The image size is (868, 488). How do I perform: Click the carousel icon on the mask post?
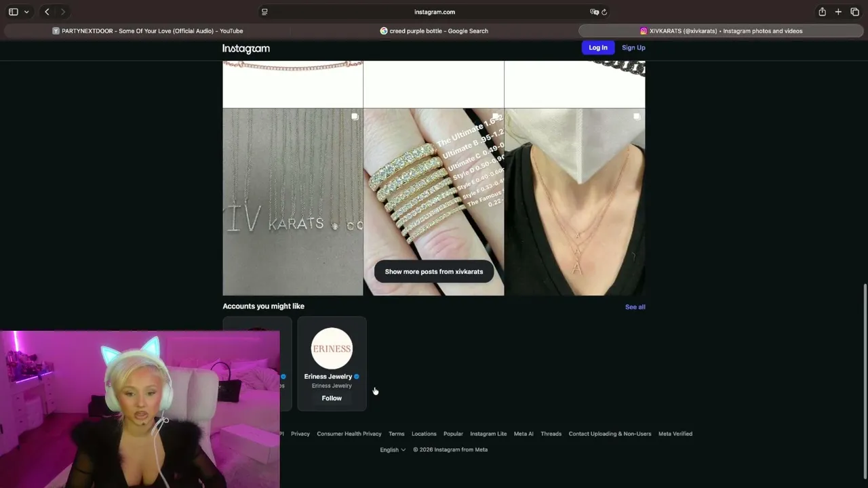coord(637,117)
